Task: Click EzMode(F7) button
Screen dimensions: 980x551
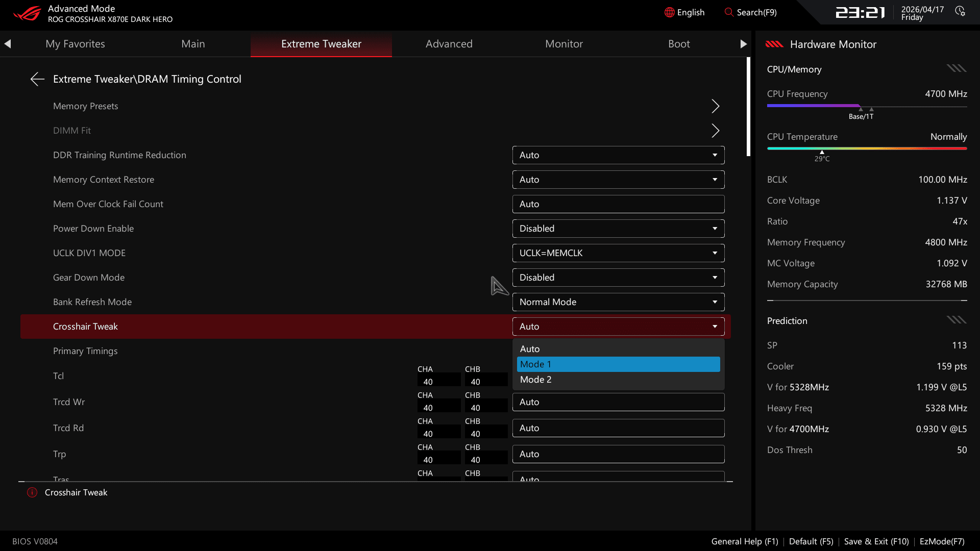Action: [x=942, y=541]
